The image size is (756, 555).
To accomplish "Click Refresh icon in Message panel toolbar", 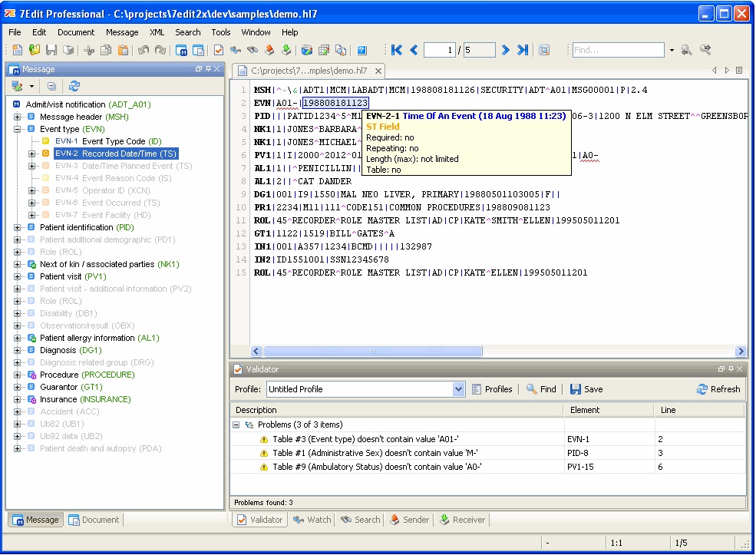I will pos(74,87).
